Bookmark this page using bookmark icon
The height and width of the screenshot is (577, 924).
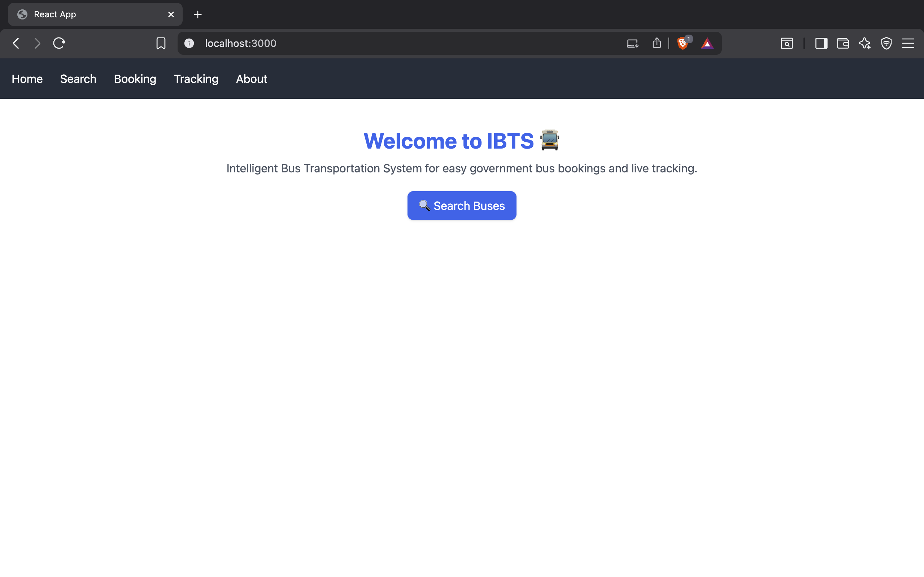[x=161, y=44]
